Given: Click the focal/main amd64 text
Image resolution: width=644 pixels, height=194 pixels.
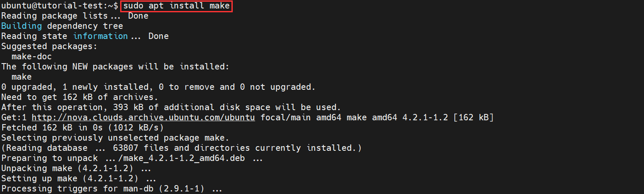Looking at the screenshot, I should coord(286,117).
